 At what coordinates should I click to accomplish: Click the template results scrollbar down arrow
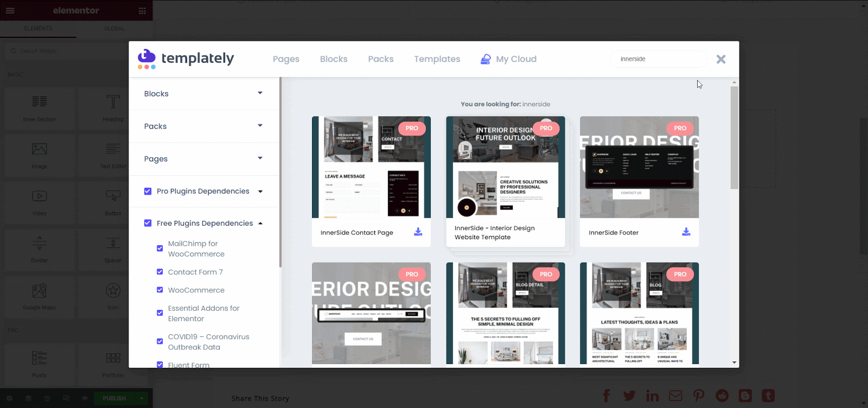735,362
